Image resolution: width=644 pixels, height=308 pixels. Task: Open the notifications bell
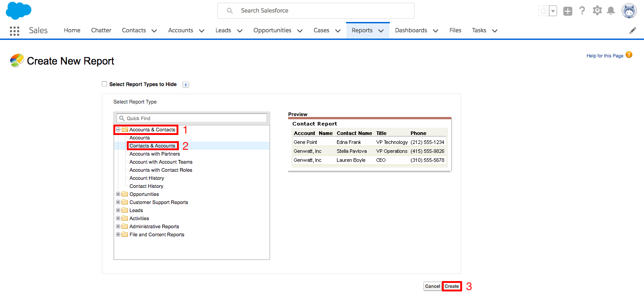point(611,11)
